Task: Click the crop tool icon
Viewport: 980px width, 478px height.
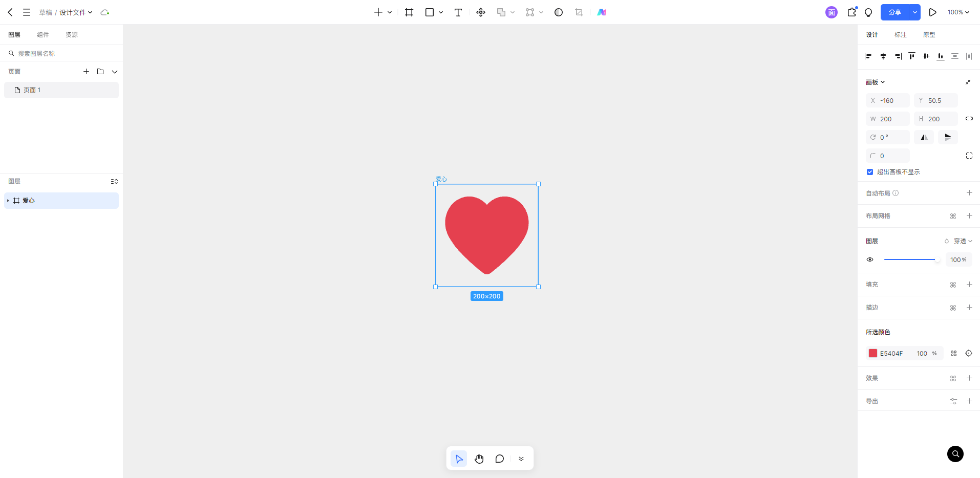Action: (x=579, y=12)
